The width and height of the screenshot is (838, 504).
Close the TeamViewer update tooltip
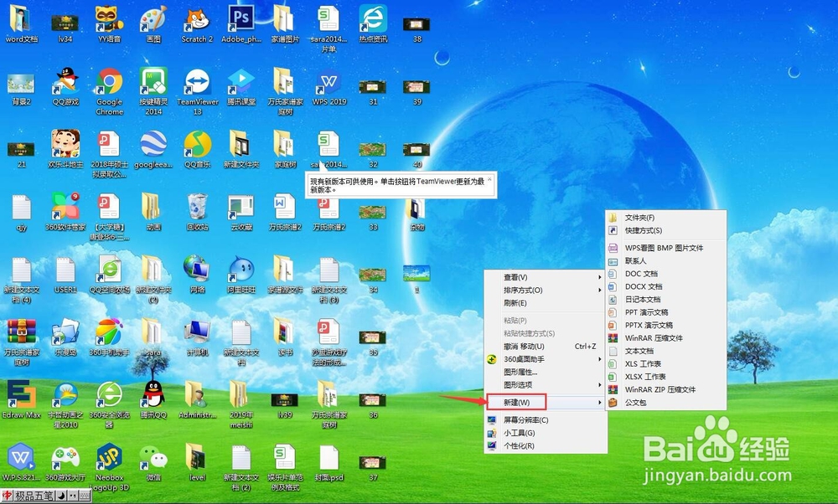coord(489,179)
